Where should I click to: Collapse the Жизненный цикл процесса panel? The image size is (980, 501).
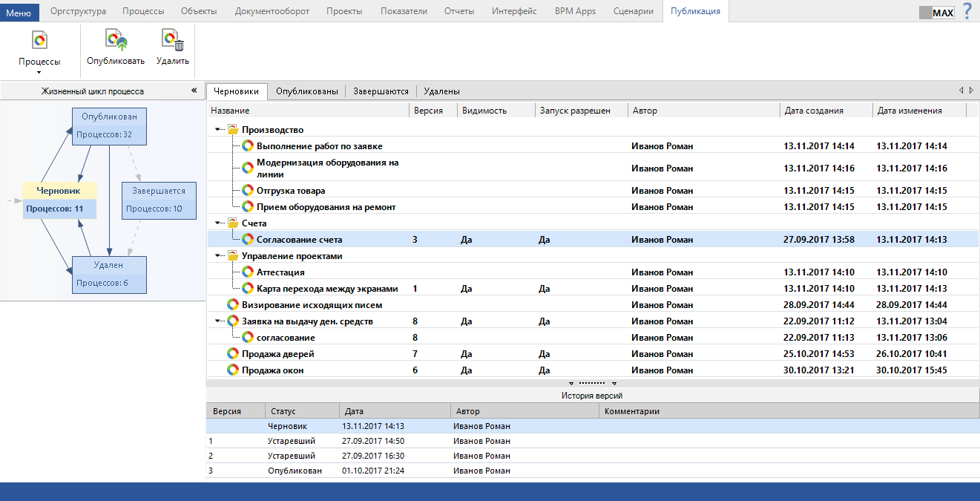(194, 91)
